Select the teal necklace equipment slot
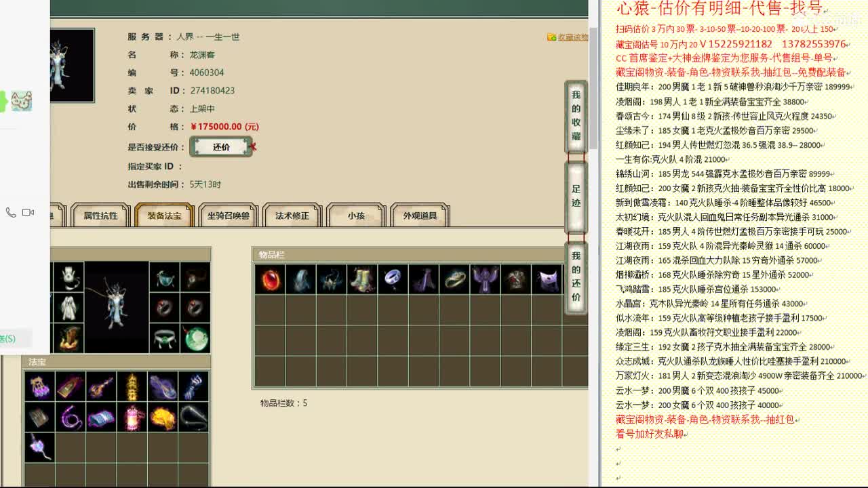 [164, 277]
